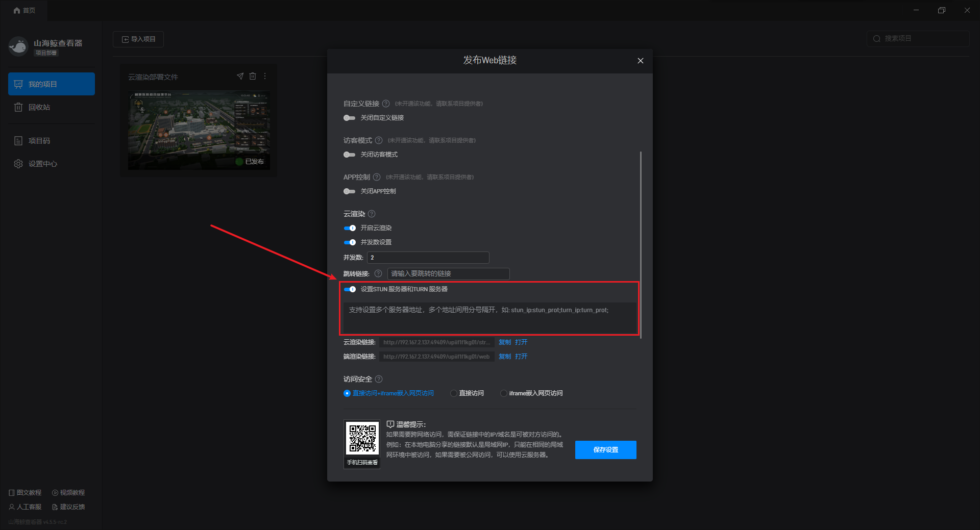This screenshot has height=530, width=980.
Task: Click 已发布 status badge on project card
Action: tap(250, 162)
